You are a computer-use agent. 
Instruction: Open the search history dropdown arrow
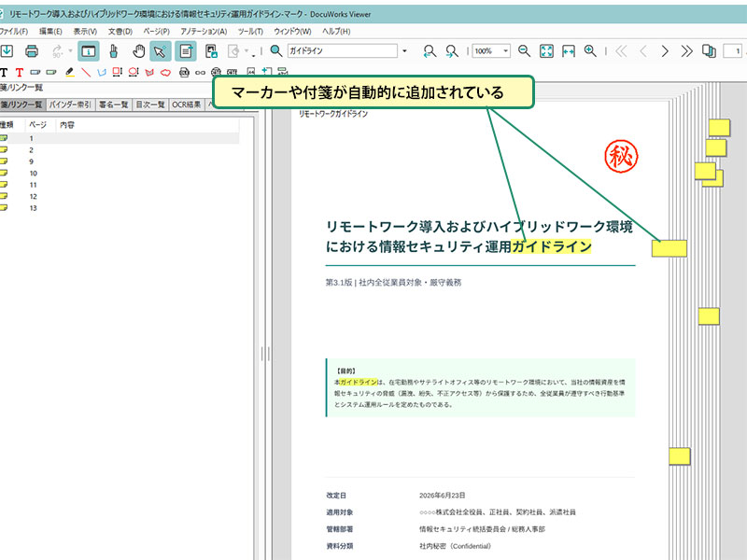404,50
